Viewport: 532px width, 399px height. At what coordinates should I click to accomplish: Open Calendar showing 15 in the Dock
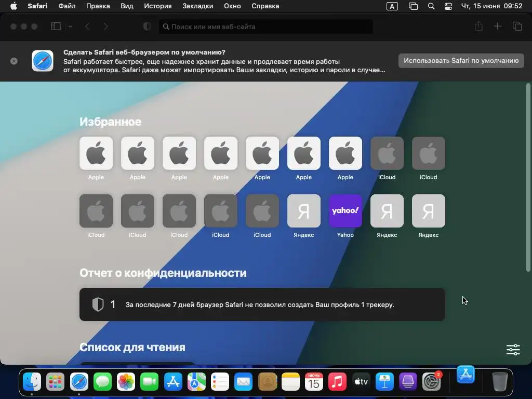pos(314,382)
